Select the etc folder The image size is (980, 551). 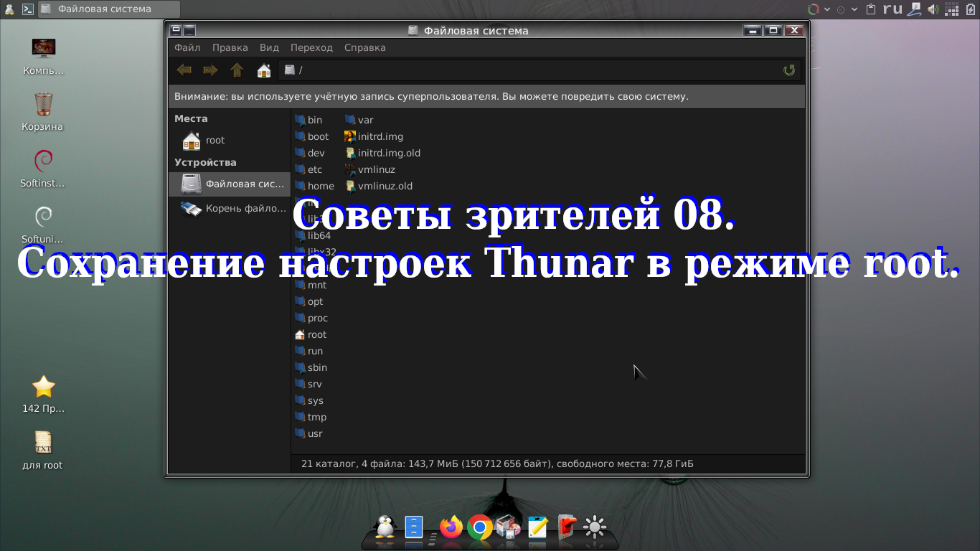click(309, 169)
